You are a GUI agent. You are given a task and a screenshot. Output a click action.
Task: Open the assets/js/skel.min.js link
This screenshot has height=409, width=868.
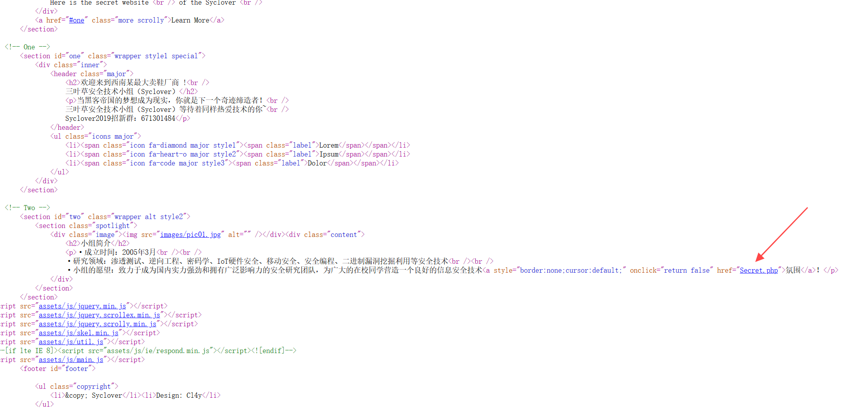(78, 333)
